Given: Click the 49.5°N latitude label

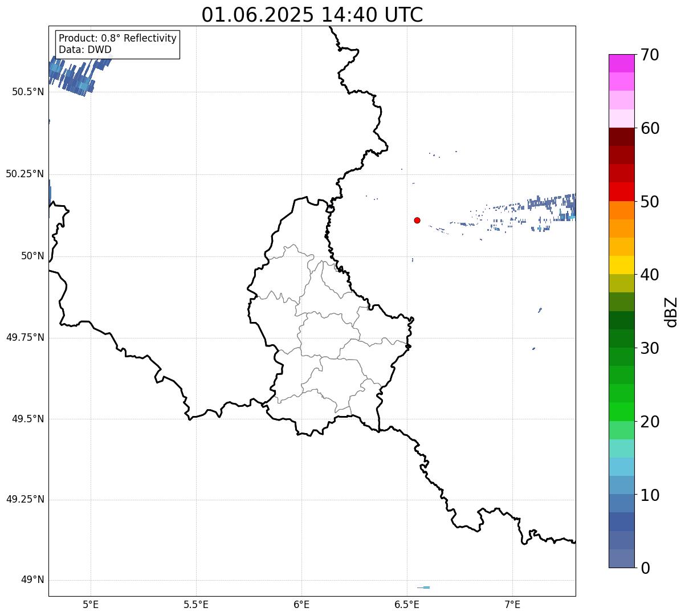Looking at the screenshot, I should point(28,419).
